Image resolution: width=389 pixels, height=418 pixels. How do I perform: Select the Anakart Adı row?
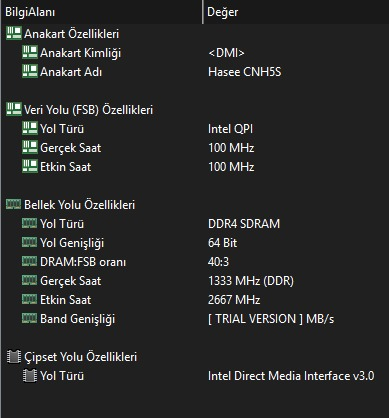pyautogui.click(x=194, y=72)
